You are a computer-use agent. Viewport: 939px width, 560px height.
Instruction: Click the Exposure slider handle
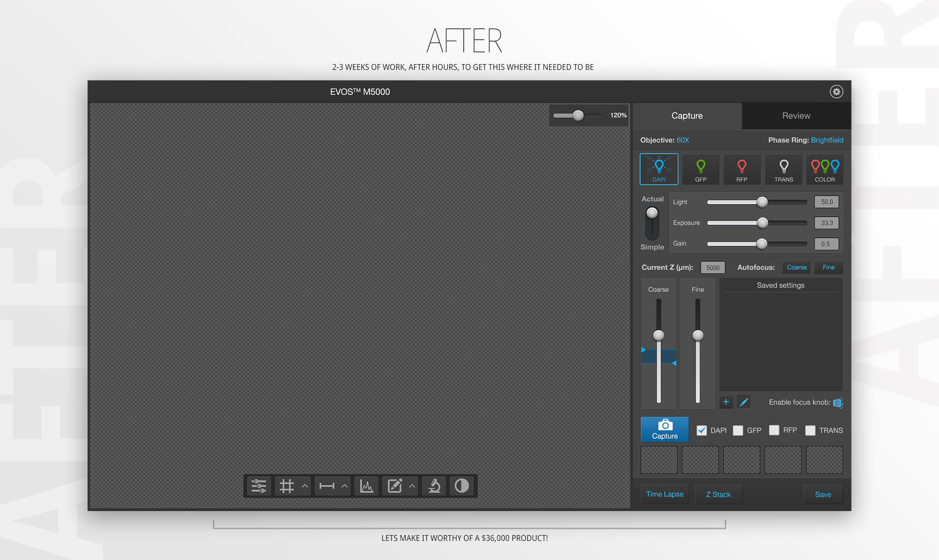762,223
